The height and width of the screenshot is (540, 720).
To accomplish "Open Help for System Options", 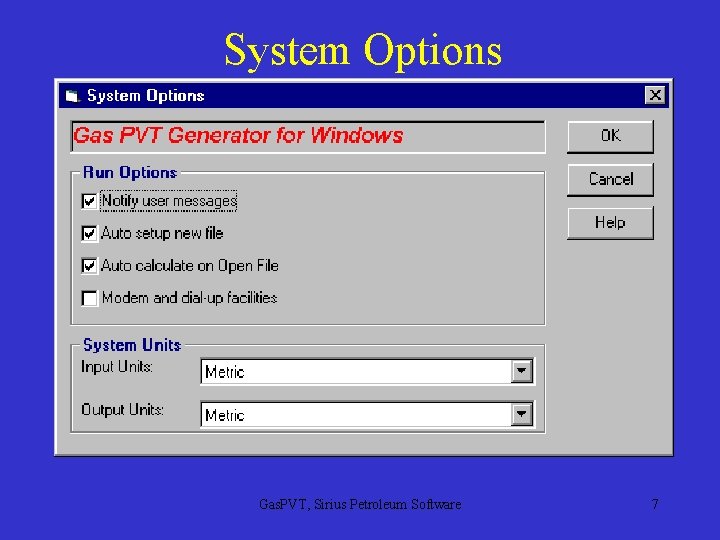I will pos(610,223).
